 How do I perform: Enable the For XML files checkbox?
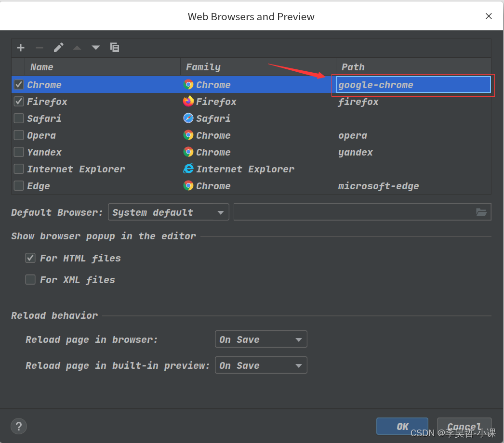pos(30,279)
